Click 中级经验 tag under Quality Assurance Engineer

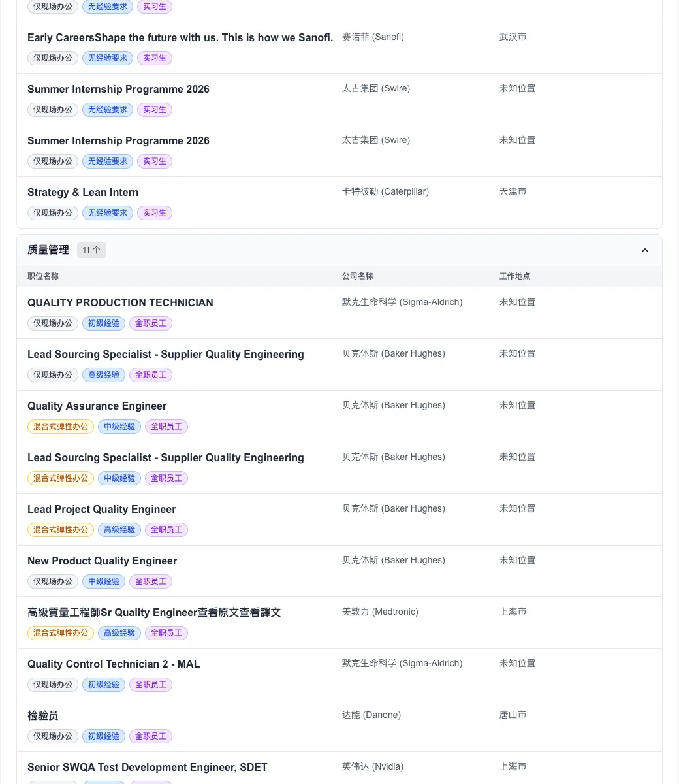[119, 427]
